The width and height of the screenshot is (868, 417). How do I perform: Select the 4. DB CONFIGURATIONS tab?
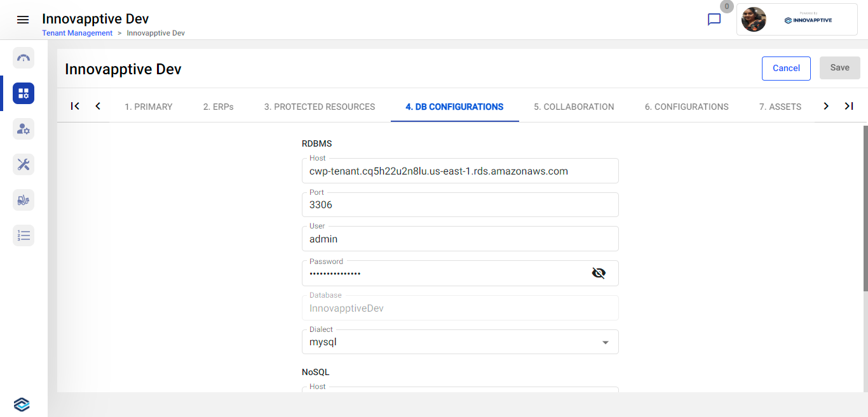point(455,107)
